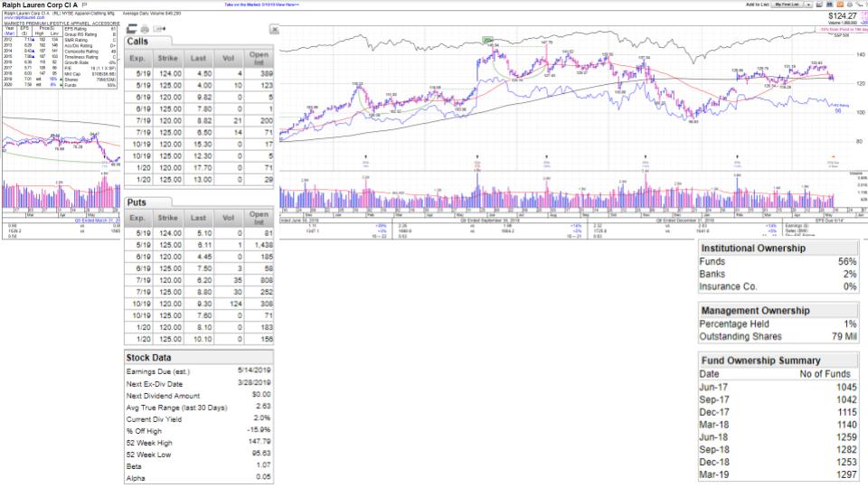Image resolution: width=868 pixels, height=488 pixels.
Task: Click the Earnings Due (est.) date 5/14/2019
Action: coord(254,371)
